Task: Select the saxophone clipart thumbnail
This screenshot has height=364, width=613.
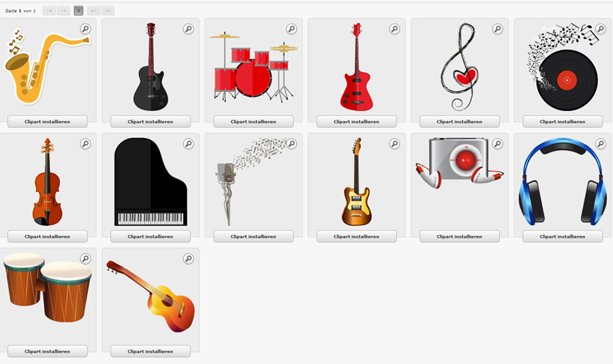Action: point(47,67)
